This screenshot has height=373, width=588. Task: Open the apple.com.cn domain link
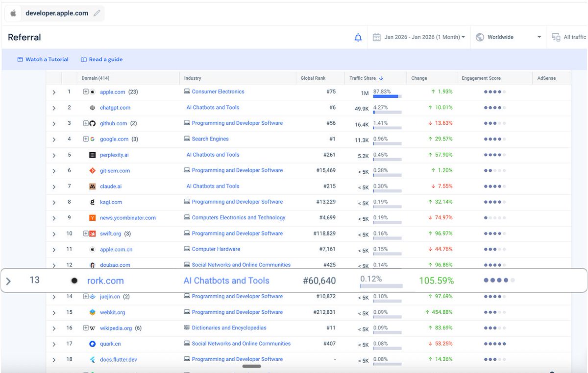click(116, 249)
